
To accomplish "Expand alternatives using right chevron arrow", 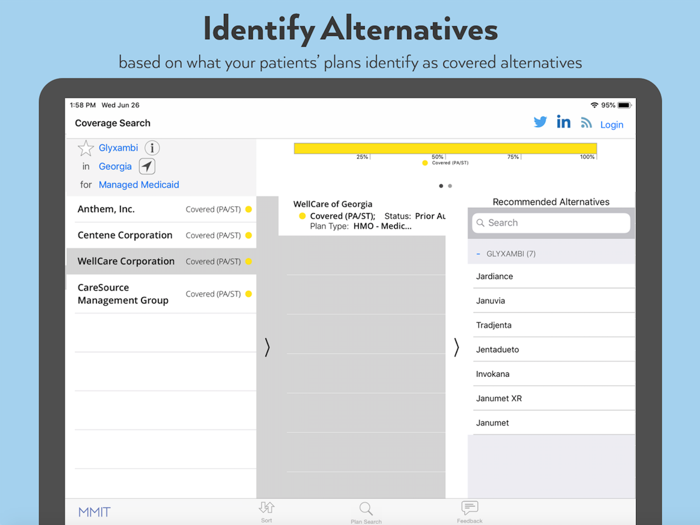I will tap(457, 347).
